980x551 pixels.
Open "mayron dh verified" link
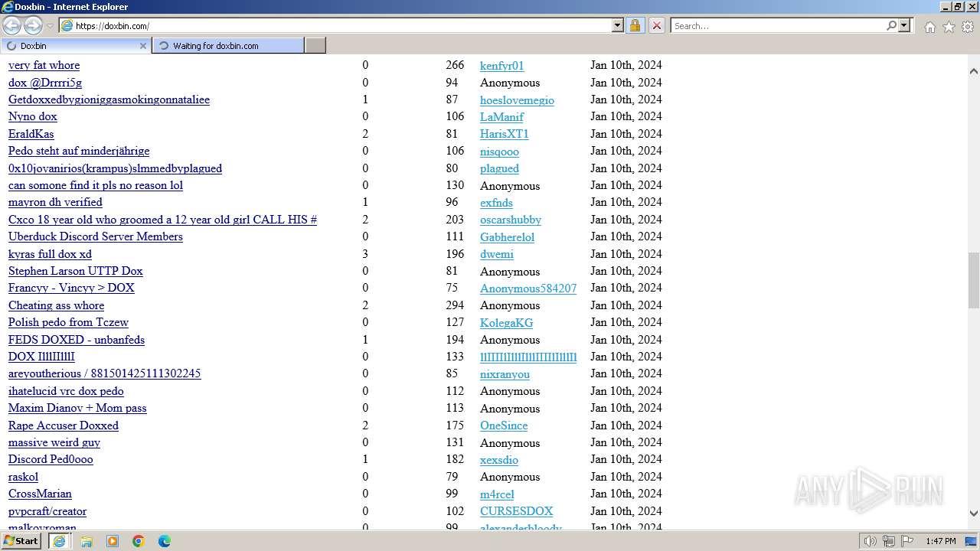(x=55, y=202)
